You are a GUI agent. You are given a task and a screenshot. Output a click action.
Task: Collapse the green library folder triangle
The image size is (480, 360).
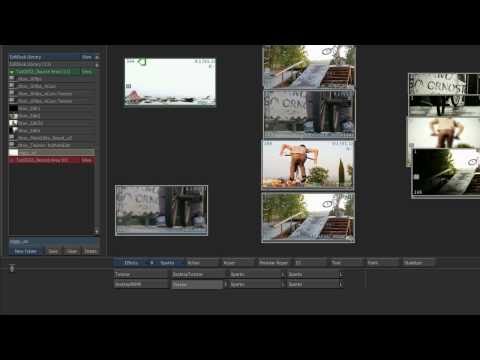click(12, 72)
